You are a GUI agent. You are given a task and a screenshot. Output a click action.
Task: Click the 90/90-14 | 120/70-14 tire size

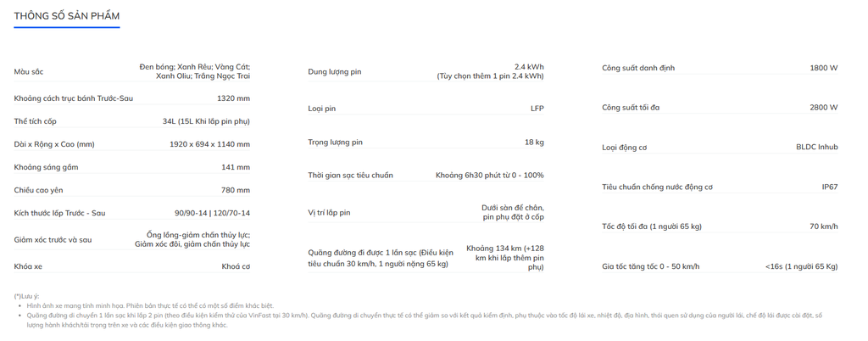[x=212, y=212]
